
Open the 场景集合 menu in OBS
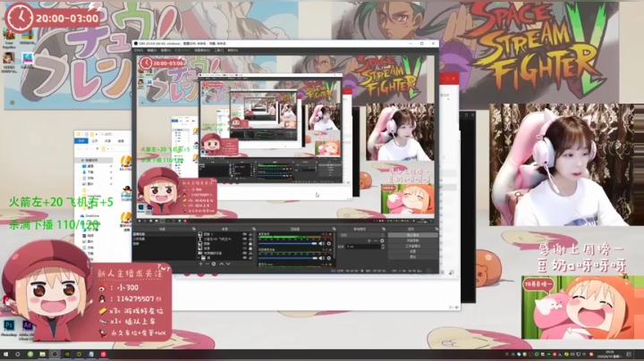coord(201,50)
